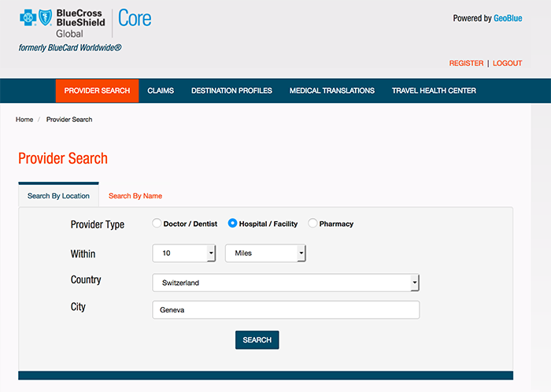Select the Pharmacy radio button
551x392 pixels.
pyautogui.click(x=312, y=224)
